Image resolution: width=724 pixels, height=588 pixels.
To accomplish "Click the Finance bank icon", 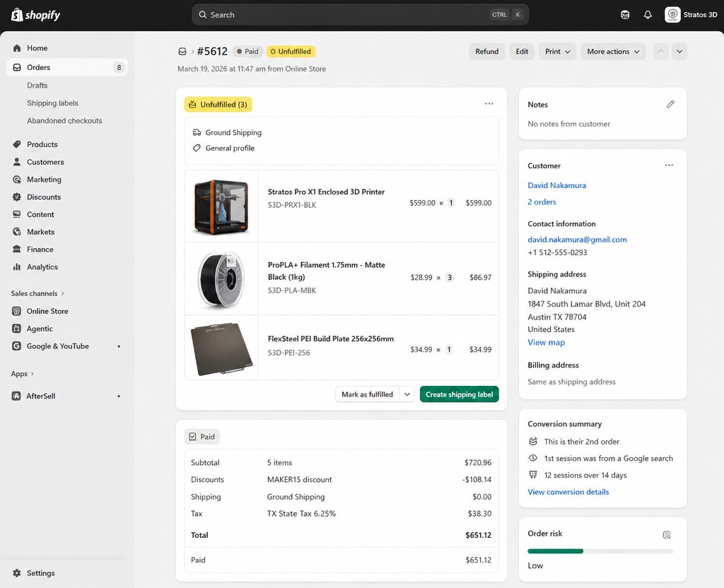I will click(17, 249).
